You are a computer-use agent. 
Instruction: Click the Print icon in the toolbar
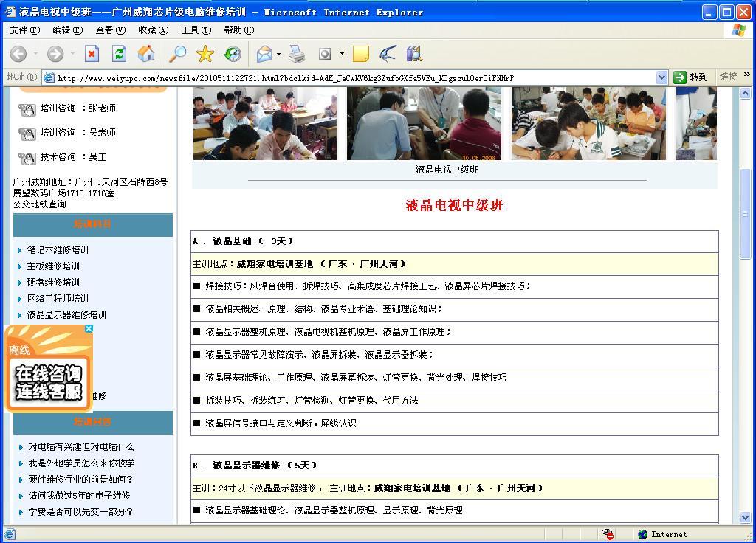pyautogui.click(x=297, y=54)
